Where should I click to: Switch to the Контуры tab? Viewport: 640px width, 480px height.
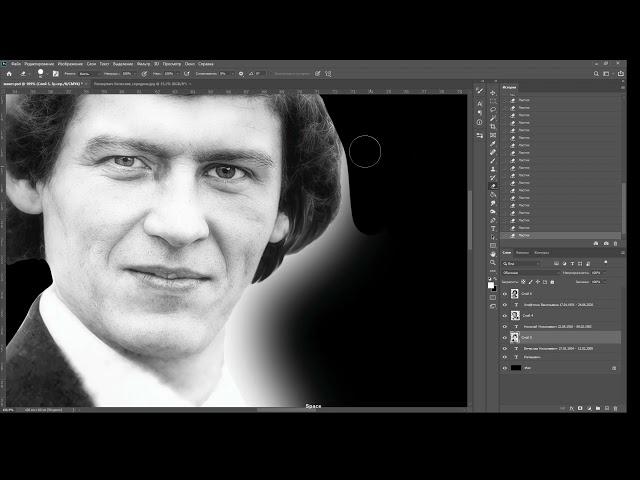click(542, 253)
